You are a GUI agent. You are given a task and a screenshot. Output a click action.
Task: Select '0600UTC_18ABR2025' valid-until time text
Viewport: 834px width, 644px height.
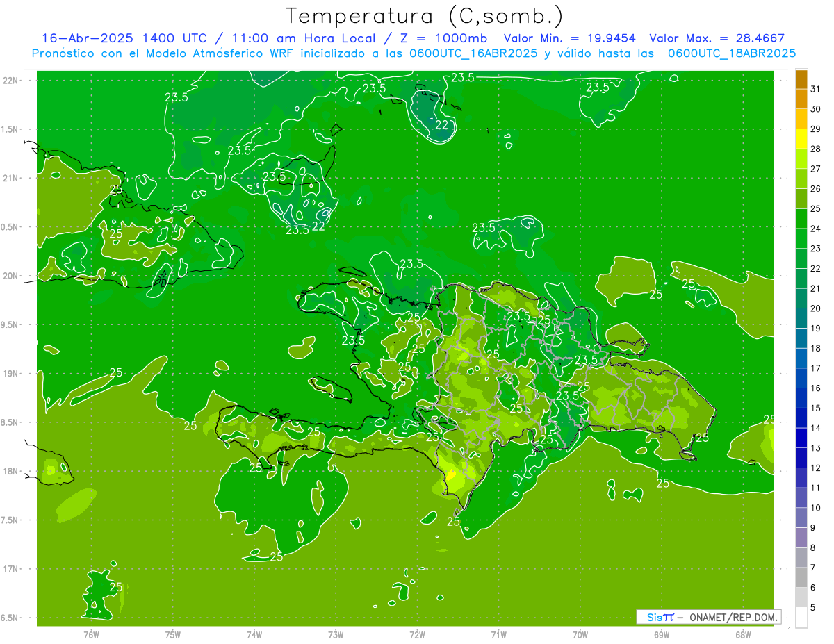click(x=732, y=53)
